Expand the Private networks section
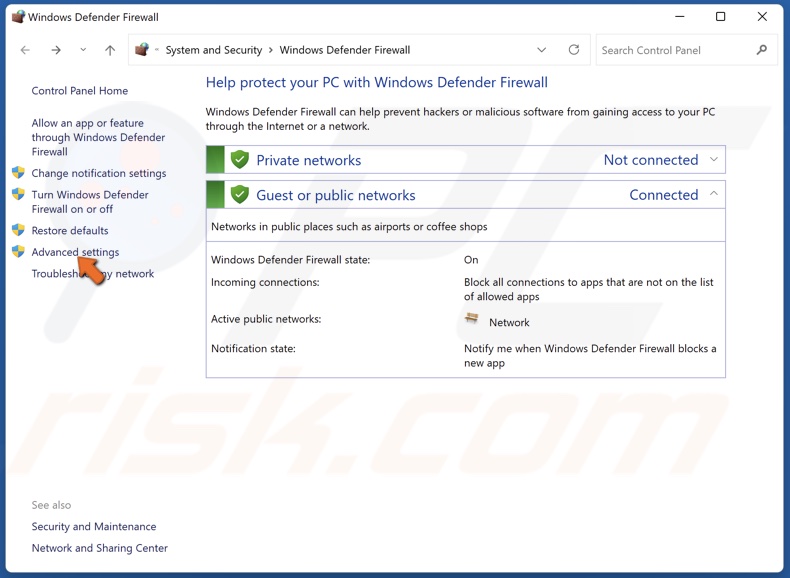Image resolution: width=790 pixels, height=578 pixels. 713,160
